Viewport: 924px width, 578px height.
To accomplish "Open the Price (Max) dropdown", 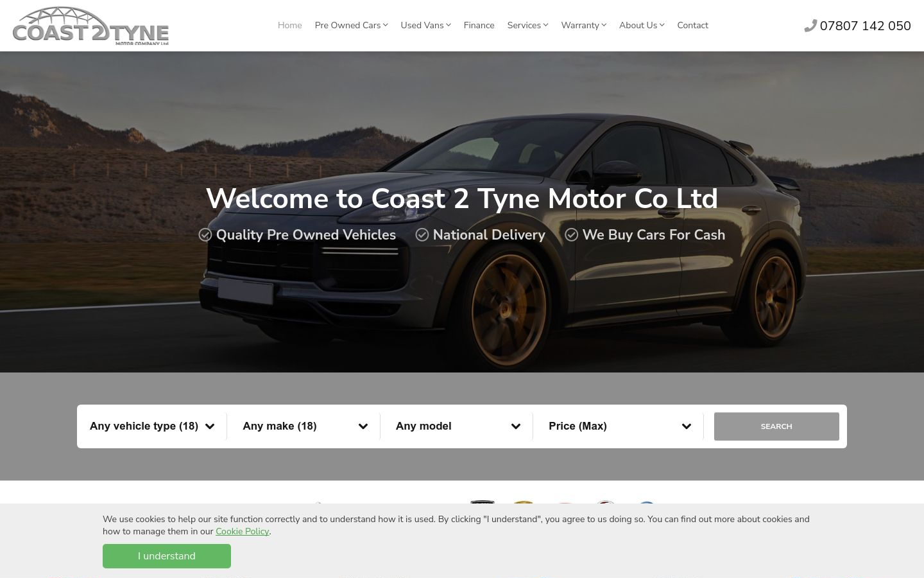I will pyautogui.click(x=620, y=426).
